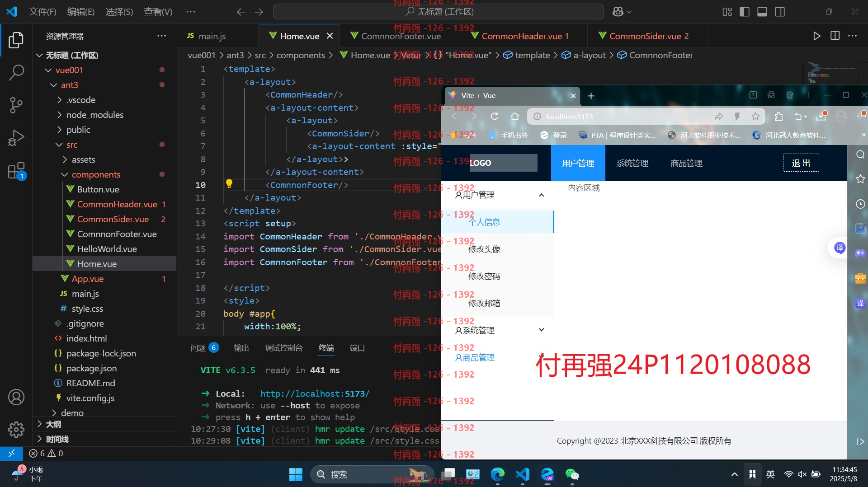Screen dimensions: 868x487
Task: Open Source Control view in activity bar
Action: click(16, 105)
